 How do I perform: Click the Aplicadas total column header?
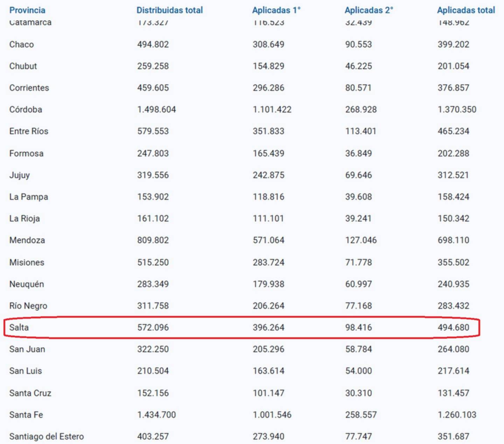point(466,10)
